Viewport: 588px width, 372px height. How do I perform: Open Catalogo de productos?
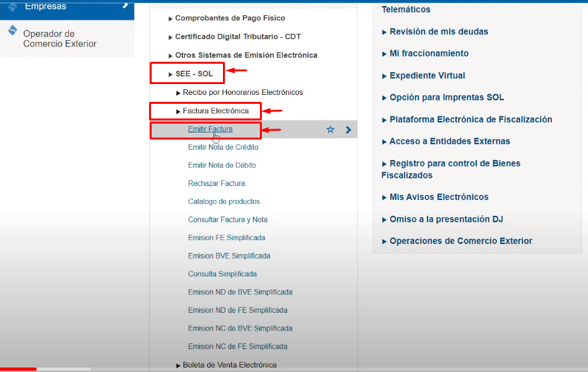point(224,201)
